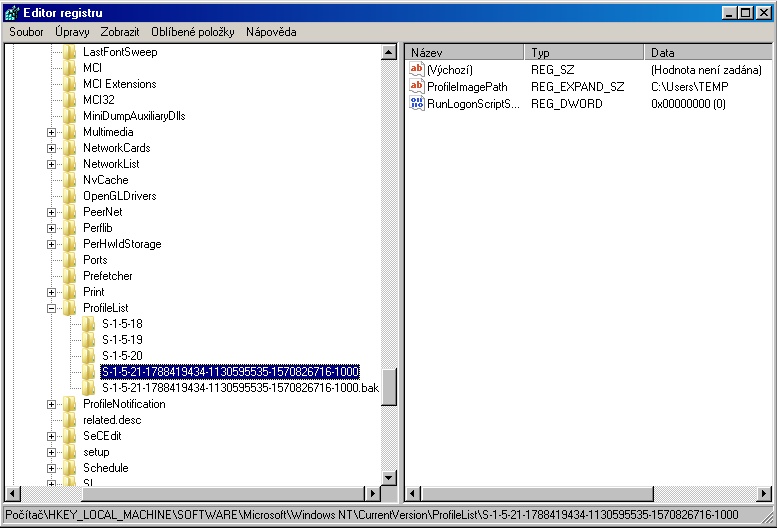The image size is (777, 528).
Task: Expand the Multimedia registry key
Action: 51,132
